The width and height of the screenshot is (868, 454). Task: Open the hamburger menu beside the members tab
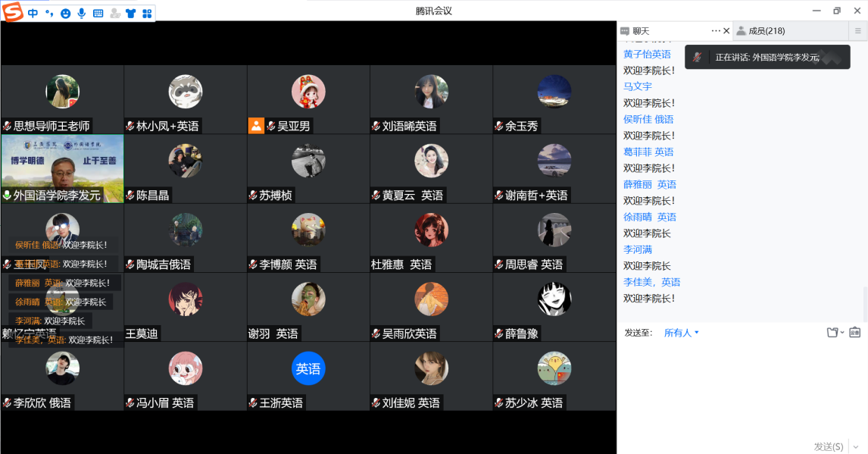(x=857, y=31)
